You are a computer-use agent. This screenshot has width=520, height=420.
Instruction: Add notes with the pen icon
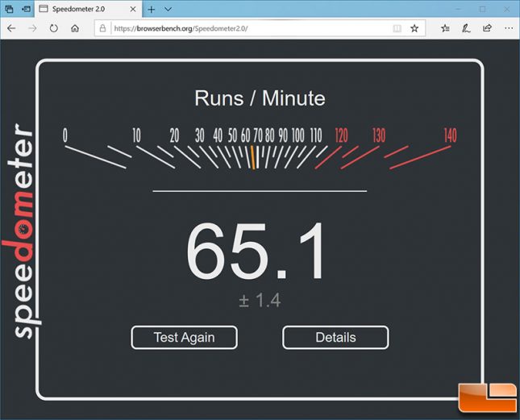click(x=466, y=28)
